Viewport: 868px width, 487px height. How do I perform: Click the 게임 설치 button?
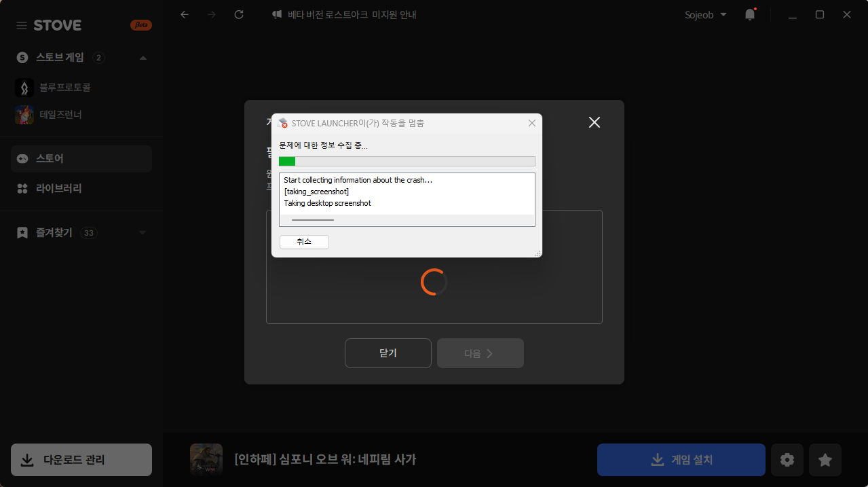point(681,460)
